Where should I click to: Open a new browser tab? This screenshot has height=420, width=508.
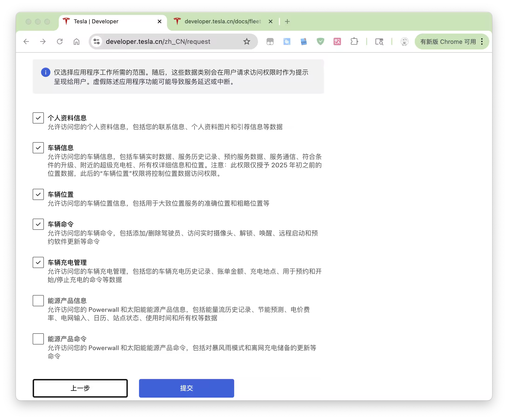click(287, 21)
